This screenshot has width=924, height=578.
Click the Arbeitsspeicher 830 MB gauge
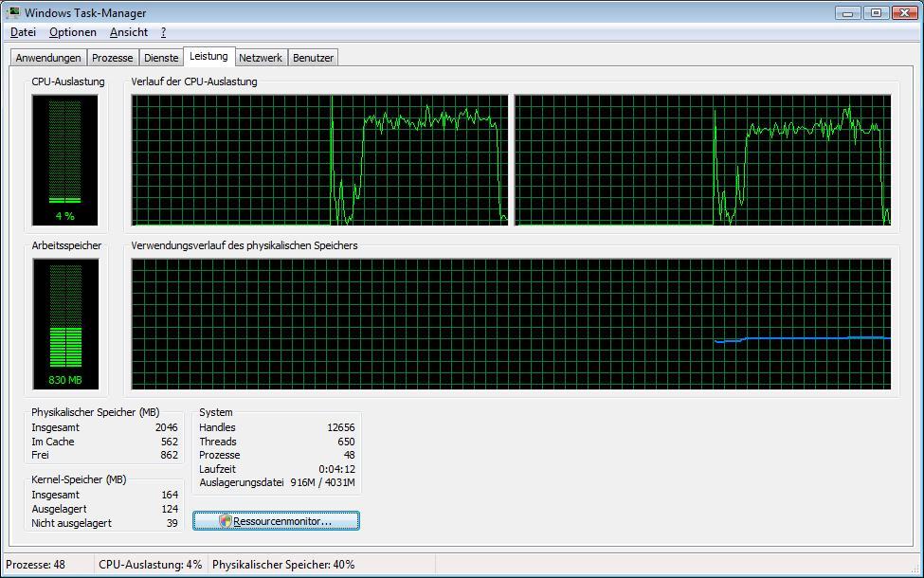tap(65, 324)
